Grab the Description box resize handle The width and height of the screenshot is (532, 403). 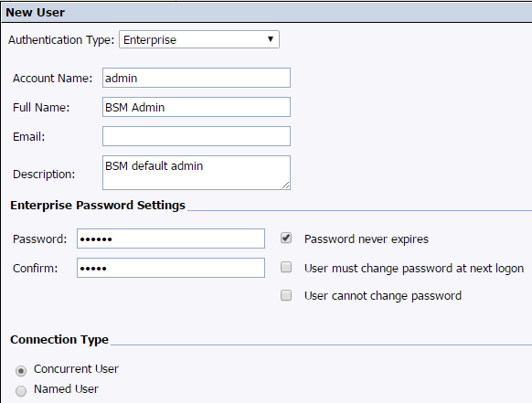click(286, 186)
